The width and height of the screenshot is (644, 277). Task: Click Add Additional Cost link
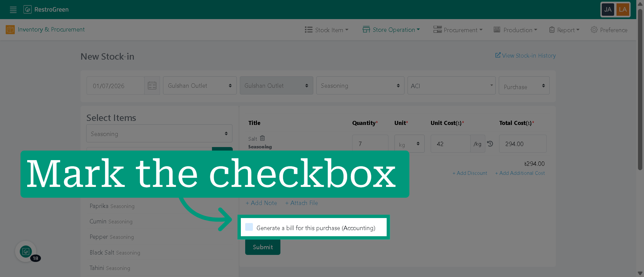(520, 173)
